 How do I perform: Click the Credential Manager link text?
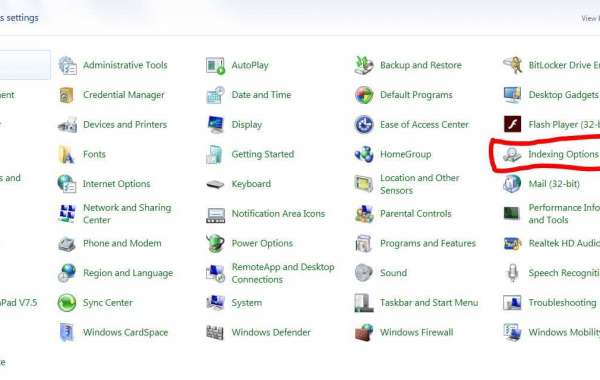(x=124, y=95)
